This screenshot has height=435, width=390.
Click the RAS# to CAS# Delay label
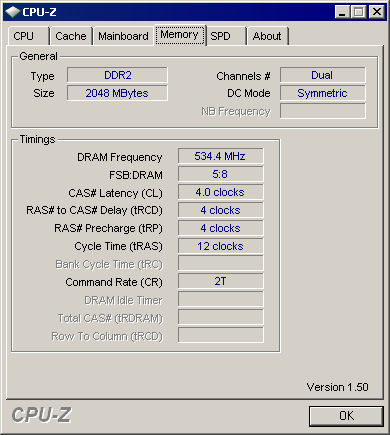pos(94,210)
